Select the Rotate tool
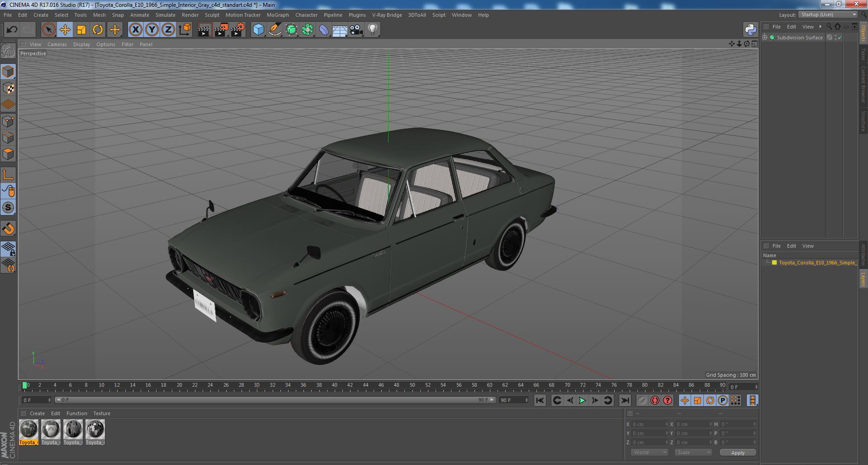This screenshot has width=868, height=465. [x=98, y=30]
